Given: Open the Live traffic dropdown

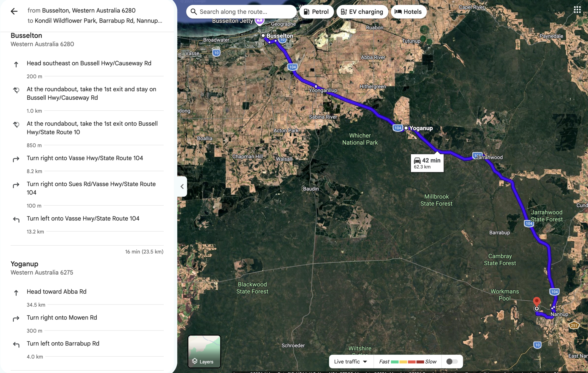Looking at the screenshot, I should pyautogui.click(x=351, y=362).
